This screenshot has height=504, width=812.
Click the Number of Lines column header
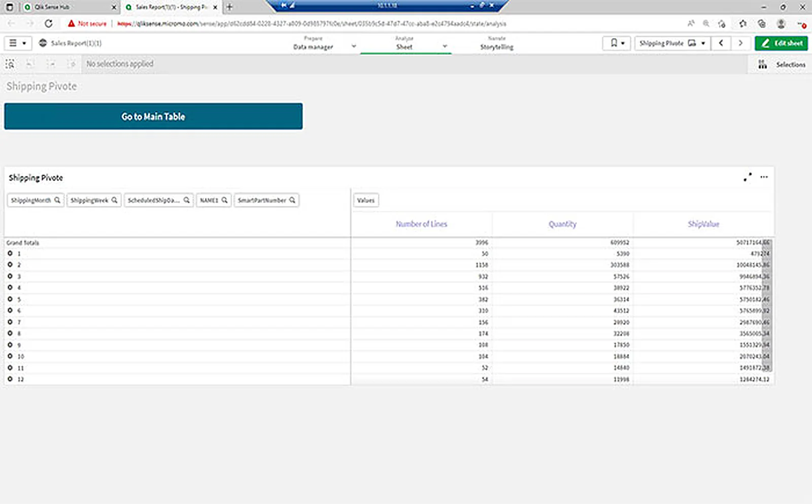coord(421,224)
